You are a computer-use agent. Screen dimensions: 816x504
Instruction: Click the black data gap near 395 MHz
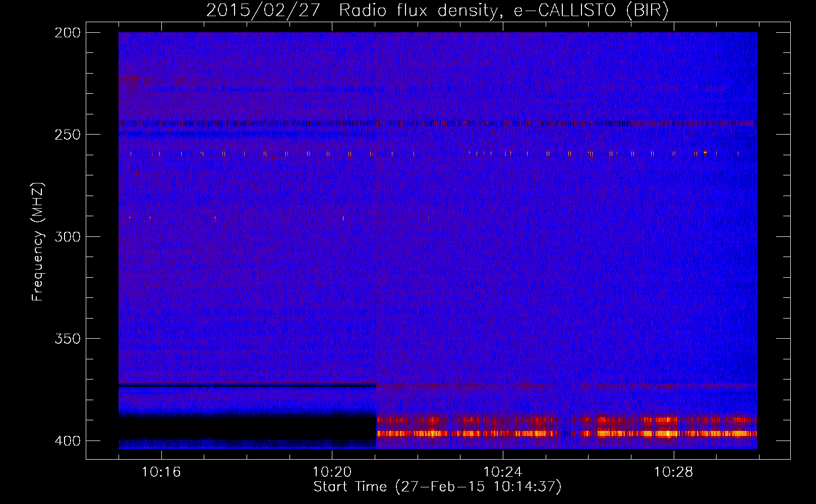coord(247,427)
